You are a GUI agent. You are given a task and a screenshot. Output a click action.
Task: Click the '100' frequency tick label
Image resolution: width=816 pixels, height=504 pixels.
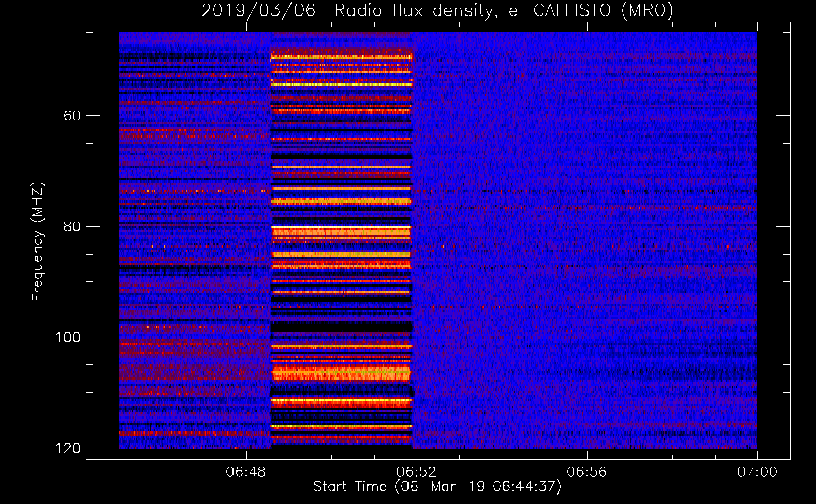68,337
